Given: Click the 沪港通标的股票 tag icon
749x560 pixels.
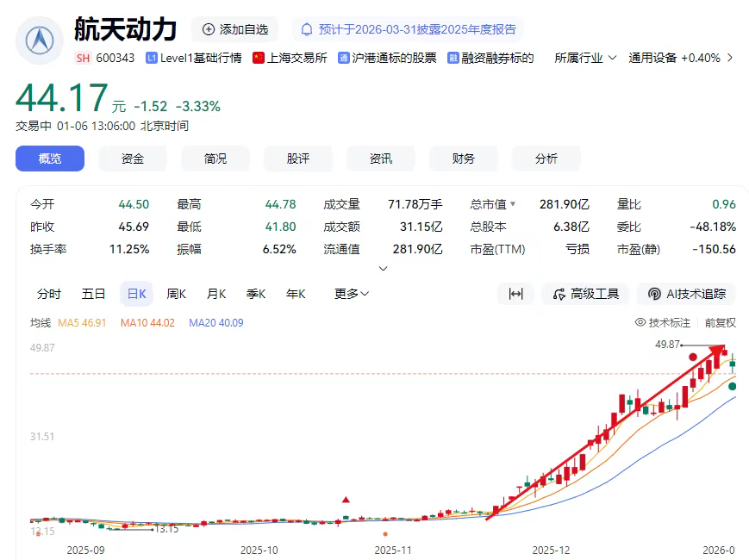Looking at the screenshot, I should point(344,58).
